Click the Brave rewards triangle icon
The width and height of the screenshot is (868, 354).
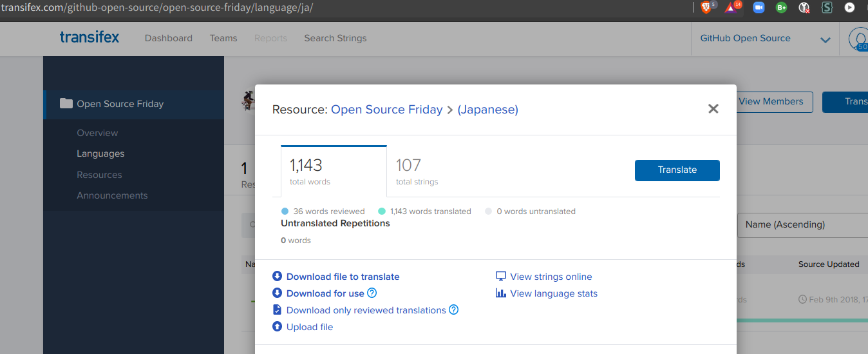point(731,8)
